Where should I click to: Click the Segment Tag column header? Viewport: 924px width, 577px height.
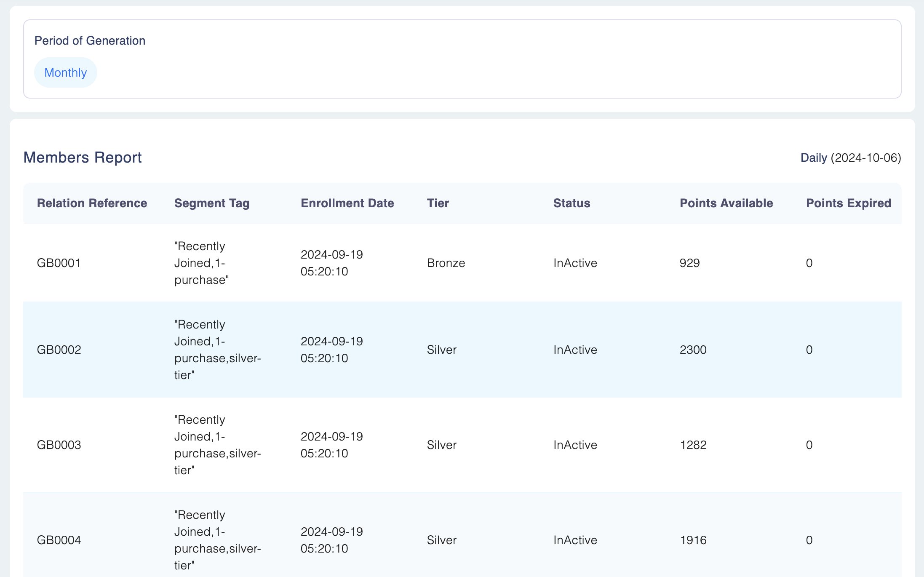point(211,203)
